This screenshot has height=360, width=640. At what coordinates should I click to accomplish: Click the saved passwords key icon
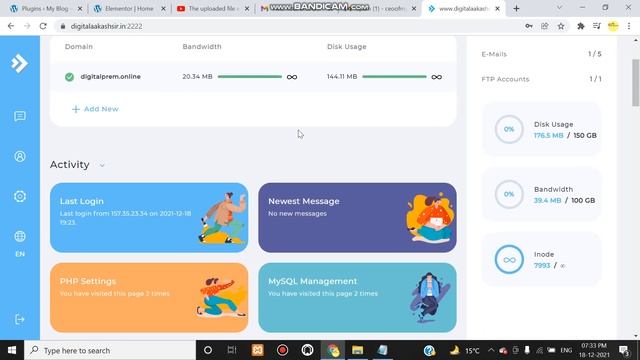pos(529,26)
